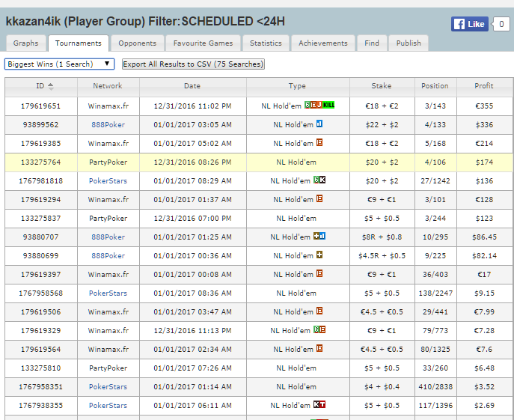
Task: Click position 410/2838
Action: point(435,386)
